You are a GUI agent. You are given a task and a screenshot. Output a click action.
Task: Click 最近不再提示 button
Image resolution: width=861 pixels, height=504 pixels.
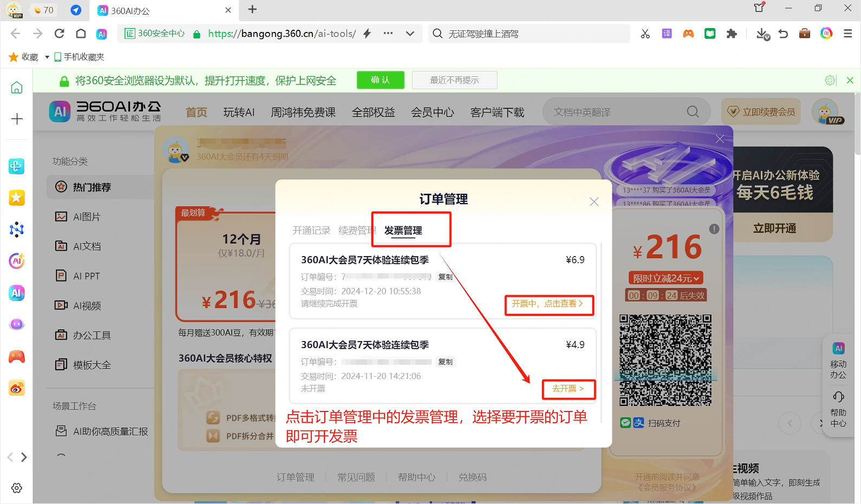coord(454,80)
